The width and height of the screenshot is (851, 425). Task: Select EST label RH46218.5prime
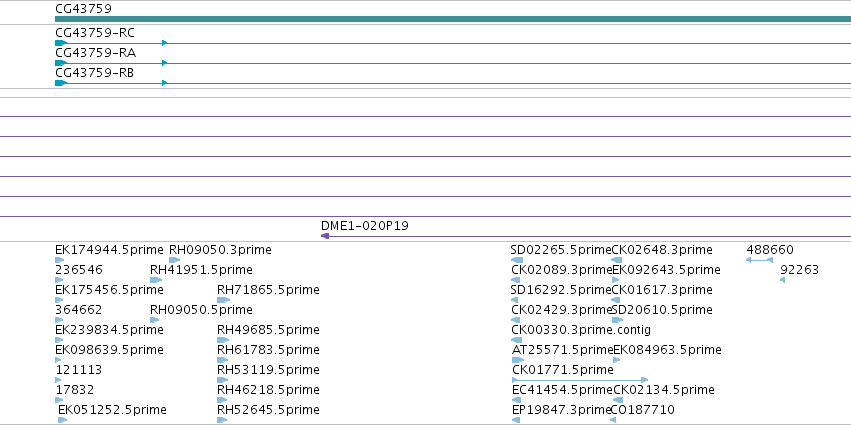[268, 390]
